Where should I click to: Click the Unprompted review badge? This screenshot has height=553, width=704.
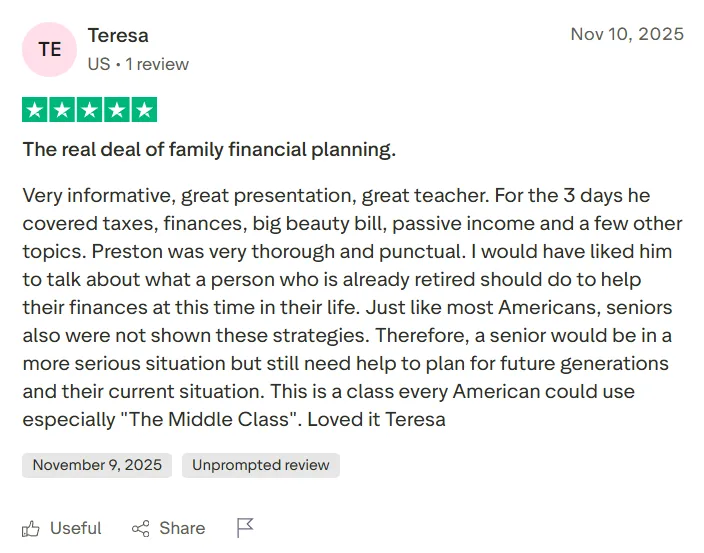click(x=260, y=465)
